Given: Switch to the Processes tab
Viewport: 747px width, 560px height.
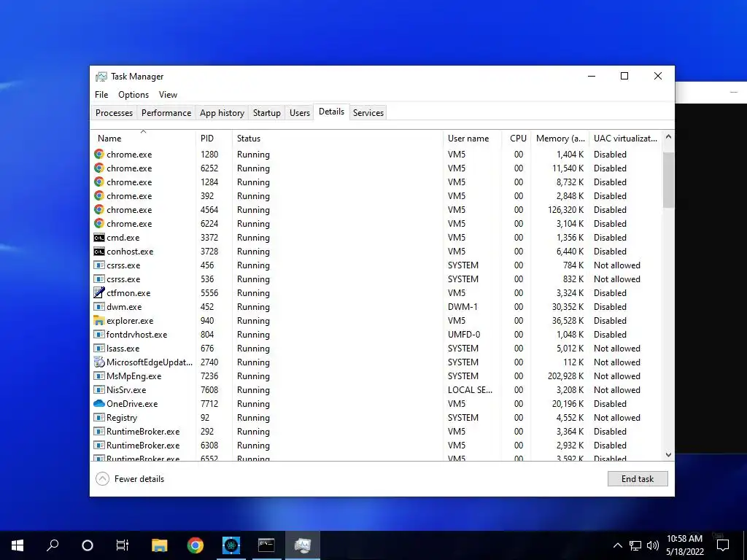Looking at the screenshot, I should tap(114, 113).
